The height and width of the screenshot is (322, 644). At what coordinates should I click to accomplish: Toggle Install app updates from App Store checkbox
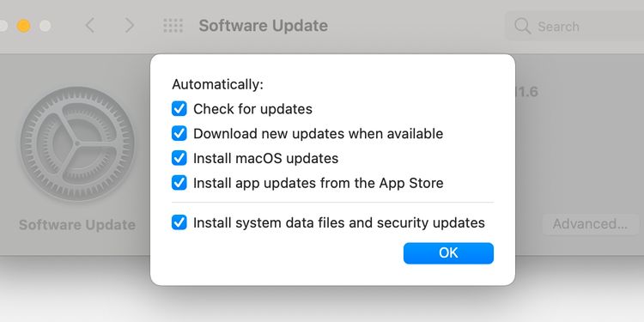coord(179,183)
